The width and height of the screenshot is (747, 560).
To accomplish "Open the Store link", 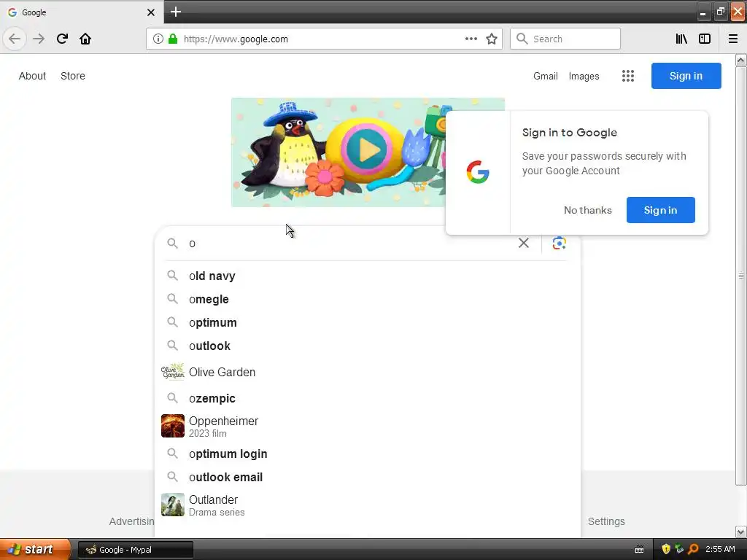I will [x=73, y=76].
